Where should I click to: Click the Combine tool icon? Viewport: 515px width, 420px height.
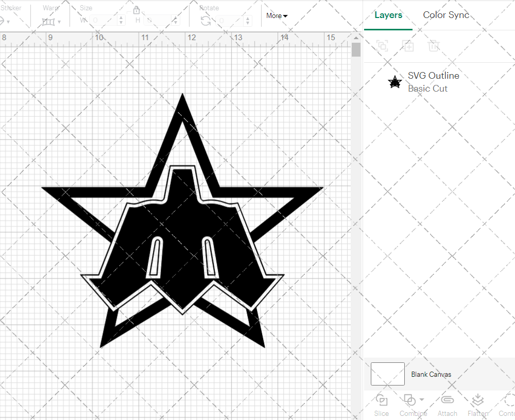point(410,400)
